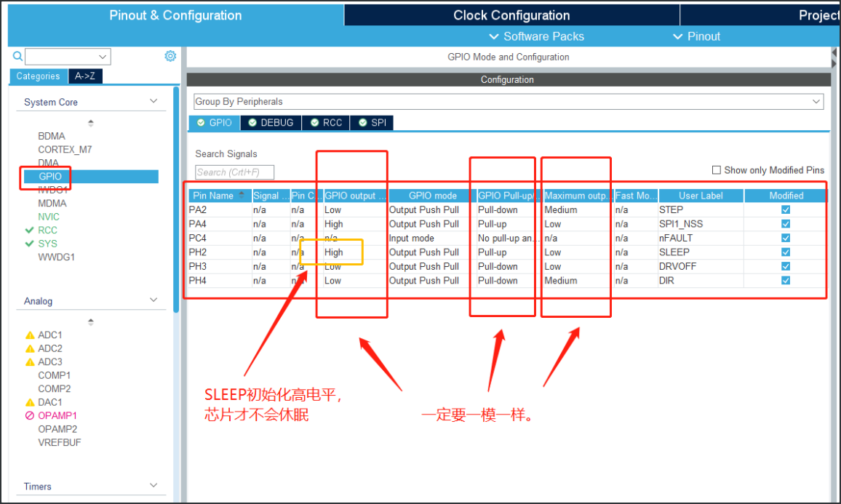
Task: Switch to the Clock Configuration tab
Action: pos(511,15)
